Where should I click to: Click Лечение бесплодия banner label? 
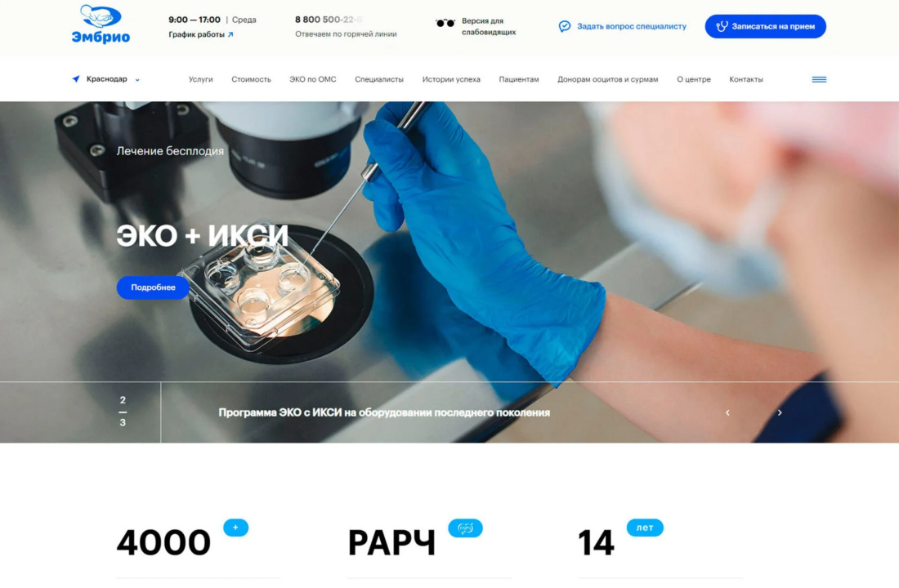tap(170, 151)
